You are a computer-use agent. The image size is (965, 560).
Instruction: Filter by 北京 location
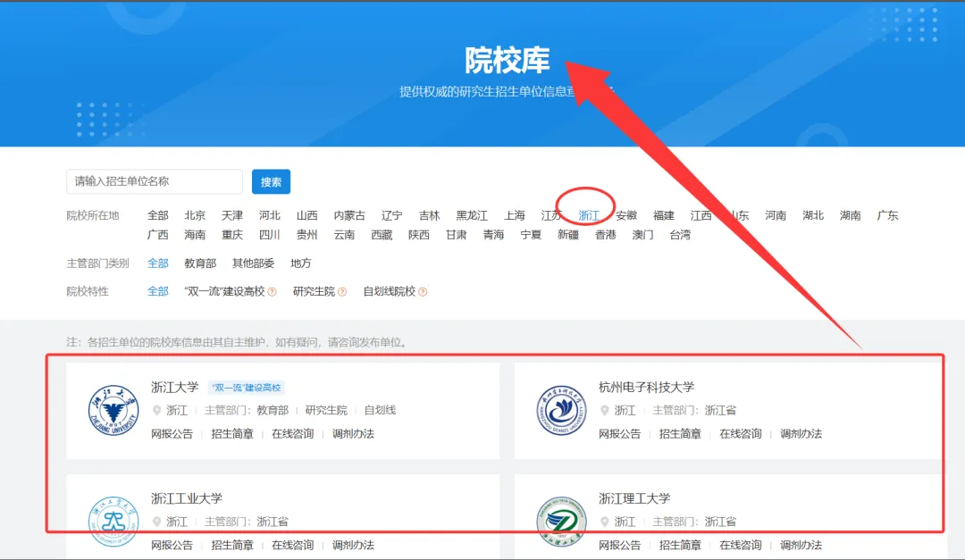pyautogui.click(x=195, y=215)
